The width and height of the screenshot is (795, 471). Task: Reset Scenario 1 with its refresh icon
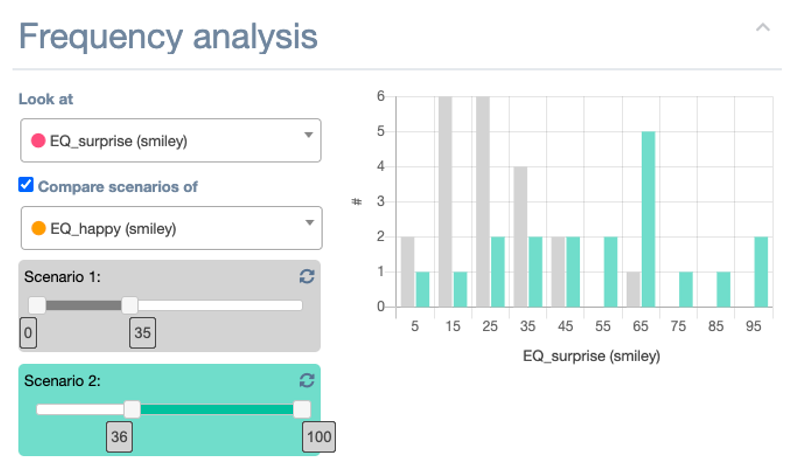coord(307,276)
